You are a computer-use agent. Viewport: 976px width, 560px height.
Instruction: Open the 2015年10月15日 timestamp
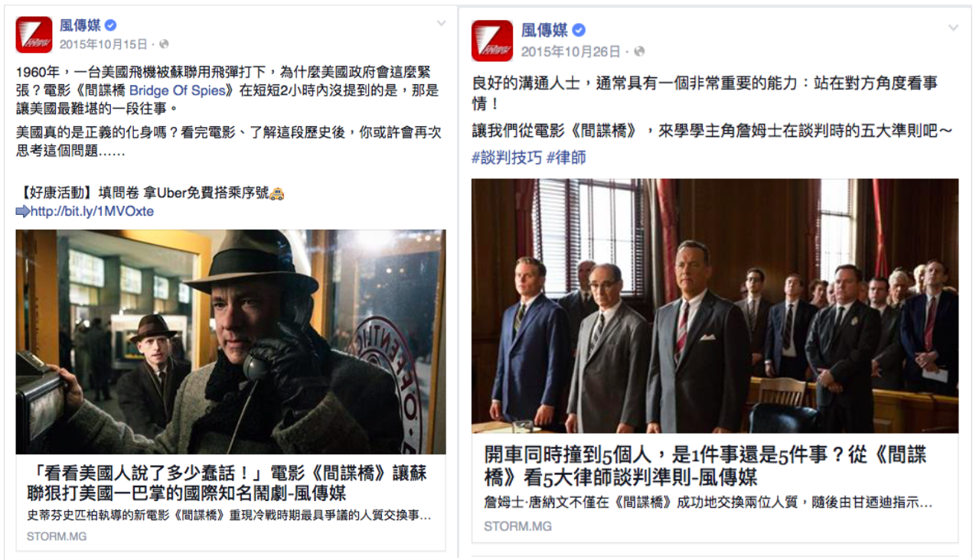pyautogui.click(x=103, y=44)
